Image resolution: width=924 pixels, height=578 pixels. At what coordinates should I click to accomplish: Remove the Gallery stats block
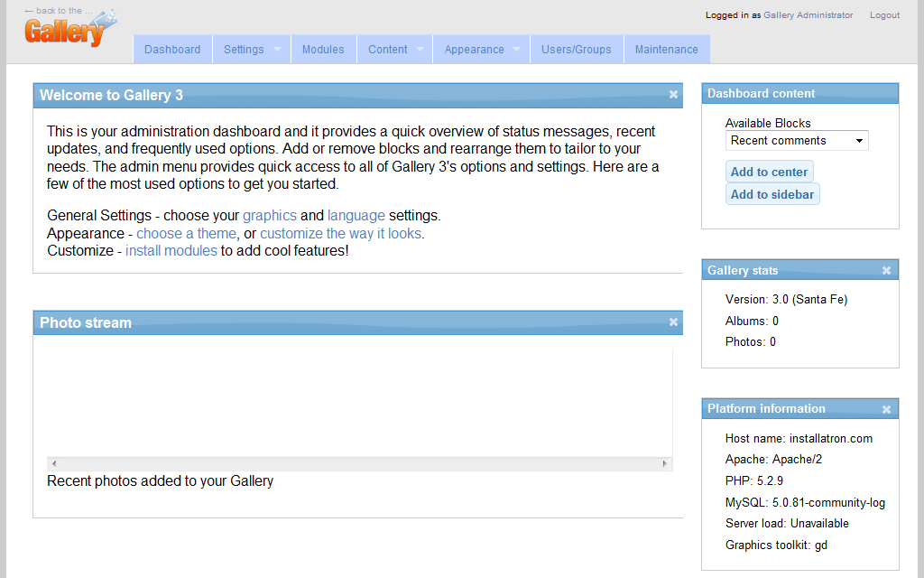pyautogui.click(x=886, y=271)
